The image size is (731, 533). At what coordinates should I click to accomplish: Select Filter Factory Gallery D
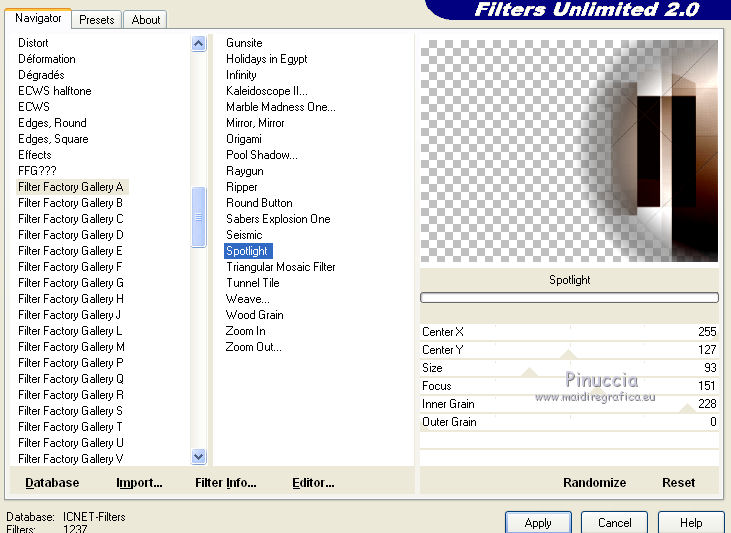tap(70, 235)
